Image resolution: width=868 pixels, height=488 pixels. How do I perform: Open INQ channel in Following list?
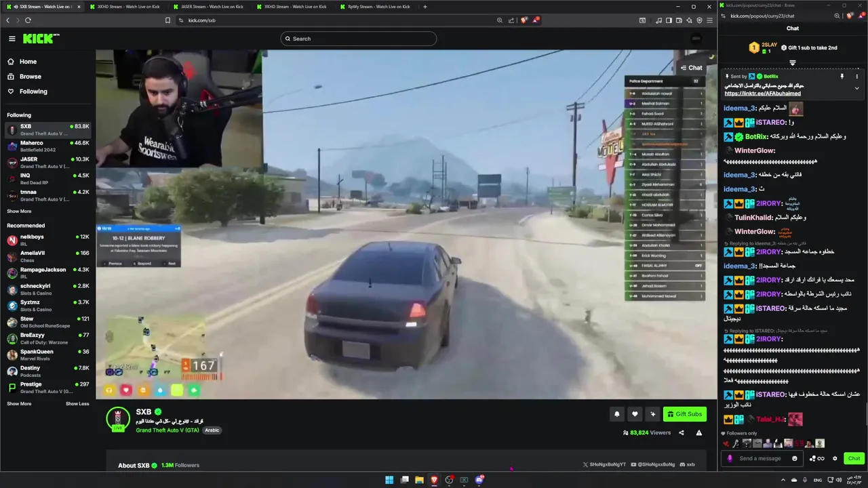coord(47,179)
